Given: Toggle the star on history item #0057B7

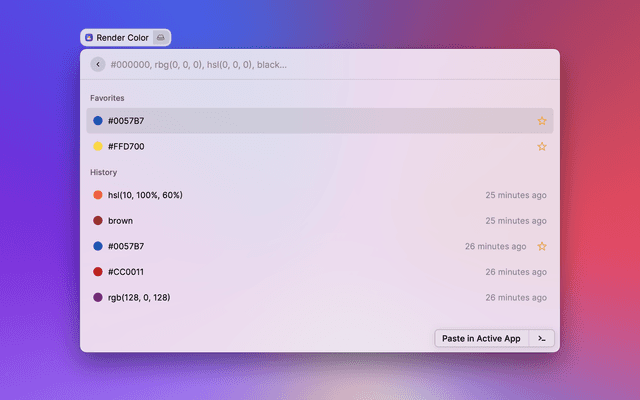Looking at the screenshot, I should tap(542, 246).
